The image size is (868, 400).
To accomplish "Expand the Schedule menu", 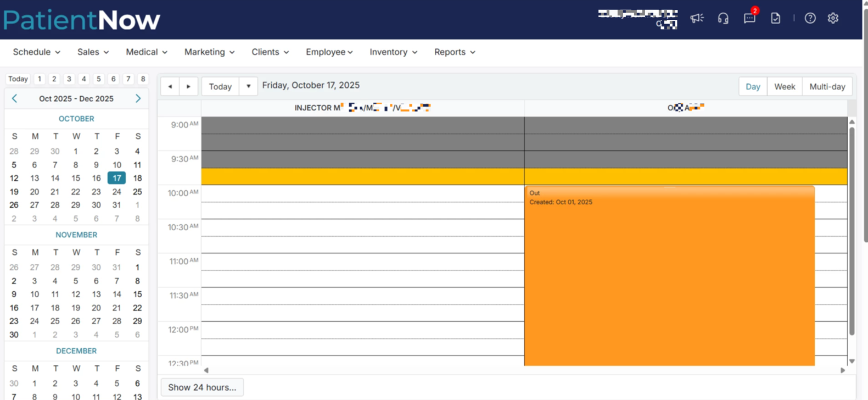I will 36,52.
